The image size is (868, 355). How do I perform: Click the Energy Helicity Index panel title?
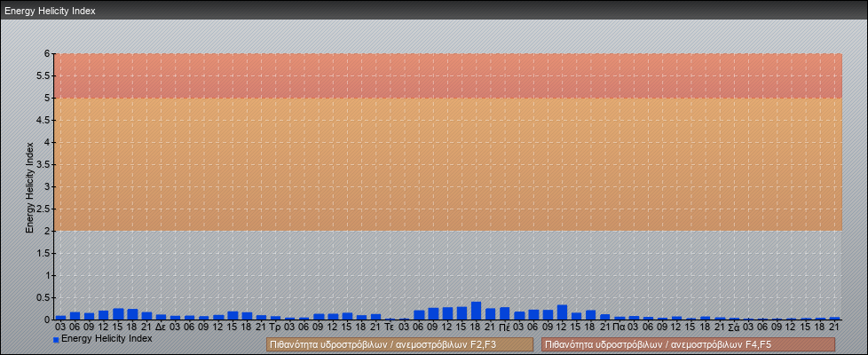coord(50,11)
